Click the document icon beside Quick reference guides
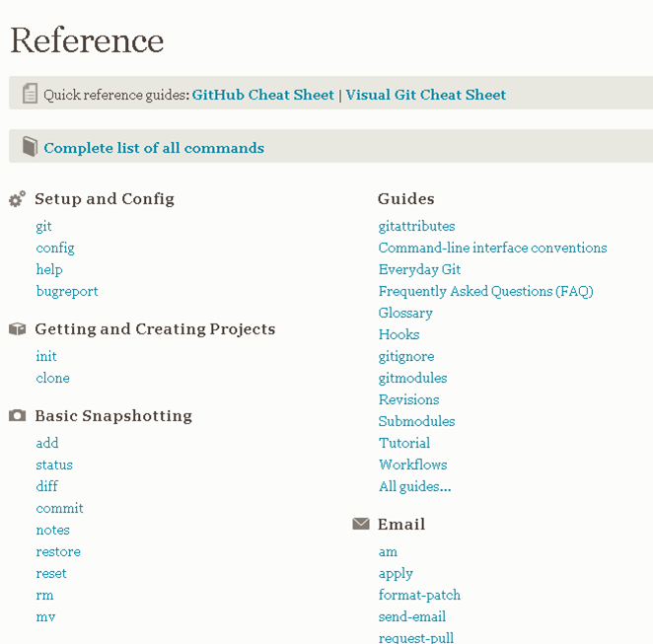This screenshot has width=653, height=644. [30, 94]
